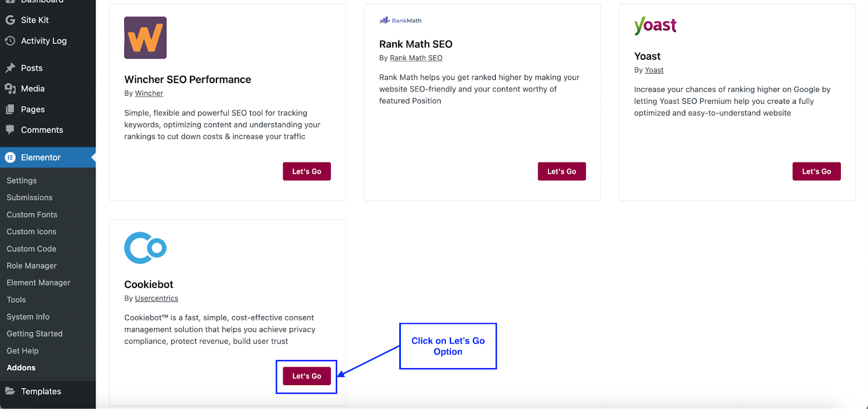Click the Pages icon in sidebar
This screenshot has width=868, height=409.
[10, 109]
